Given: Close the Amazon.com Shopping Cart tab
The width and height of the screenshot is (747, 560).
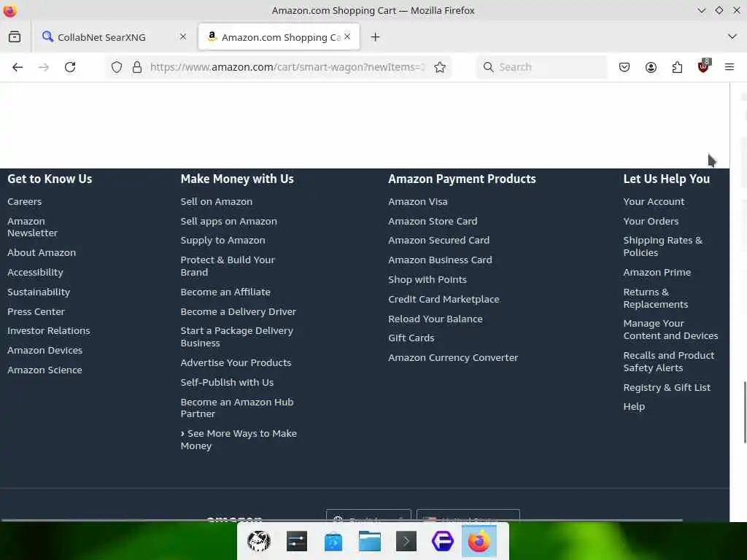Looking at the screenshot, I should click(347, 36).
